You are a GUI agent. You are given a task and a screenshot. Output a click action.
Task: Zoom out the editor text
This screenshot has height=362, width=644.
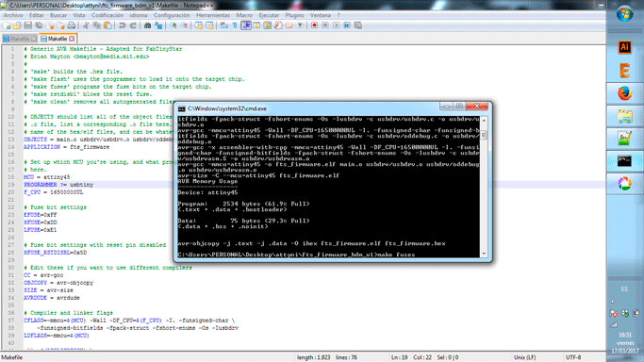185,25
